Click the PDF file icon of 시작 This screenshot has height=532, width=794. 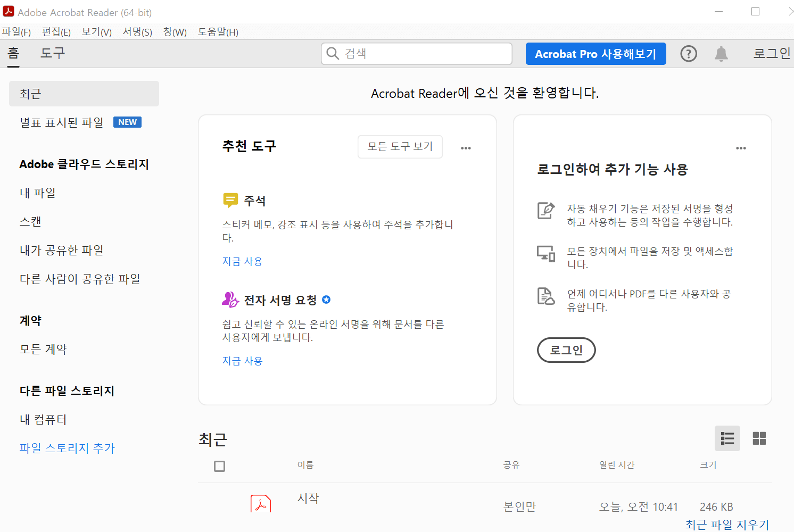[x=261, y=503]
